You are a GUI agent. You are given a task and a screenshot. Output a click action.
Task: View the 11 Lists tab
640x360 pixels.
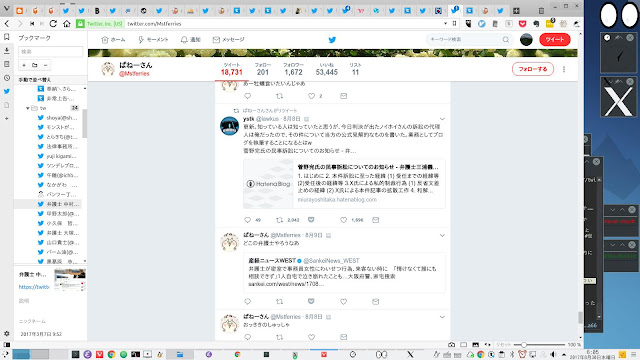(x=355, y=69)
